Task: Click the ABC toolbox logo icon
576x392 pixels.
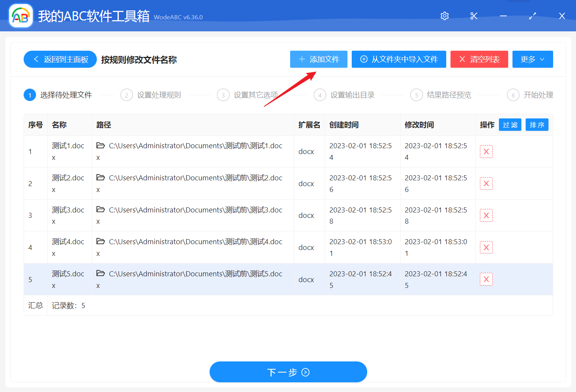Action: [21, 16]
